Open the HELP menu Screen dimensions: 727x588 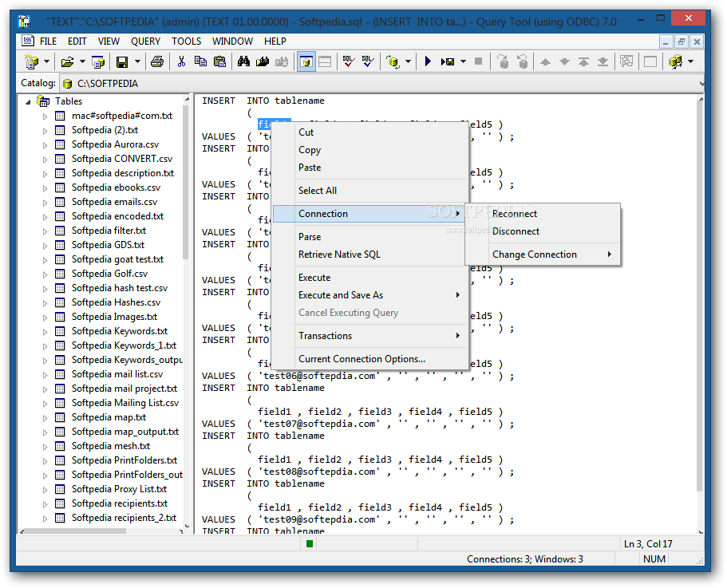click(x=275, y=41)
